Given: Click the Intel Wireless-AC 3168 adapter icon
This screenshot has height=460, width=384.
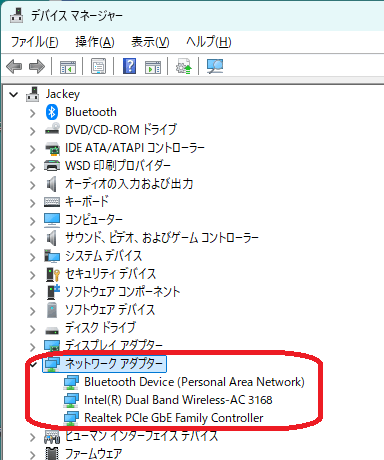Looking at the screenshot, I should click(71, 400).
